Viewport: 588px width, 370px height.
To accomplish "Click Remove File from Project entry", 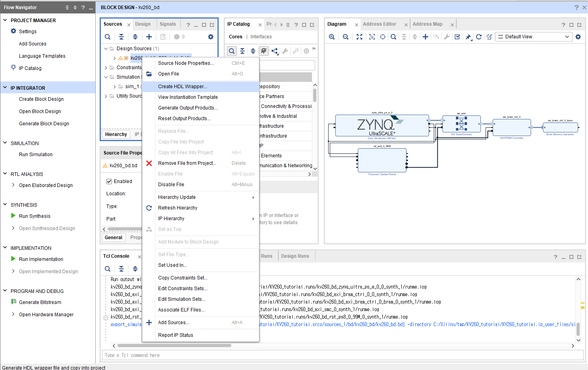I will point(200,163).
